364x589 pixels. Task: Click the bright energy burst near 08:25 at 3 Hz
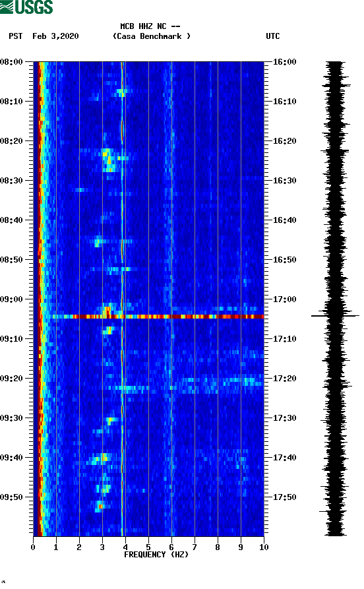coord(109,160)
